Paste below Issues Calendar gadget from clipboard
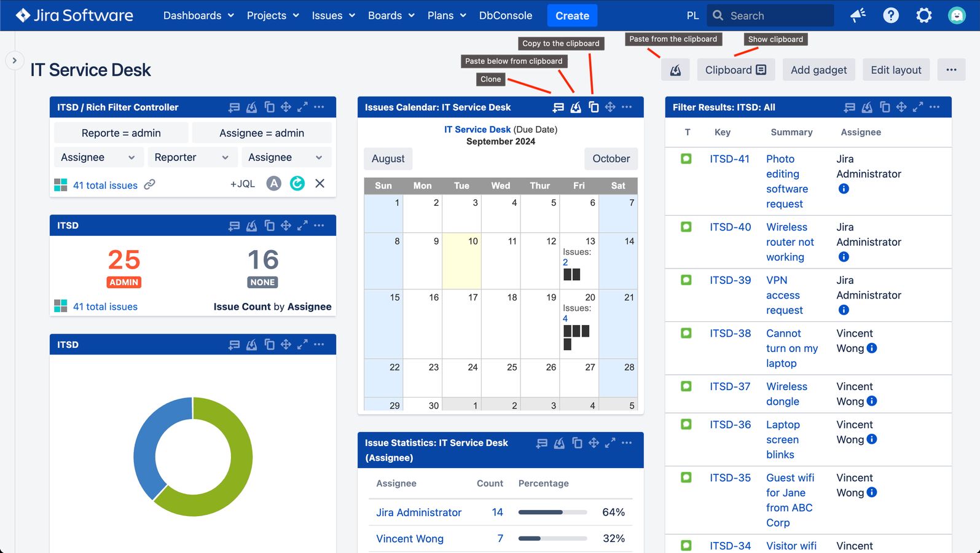This screenshot has height=553, width=980. [576, 108]
